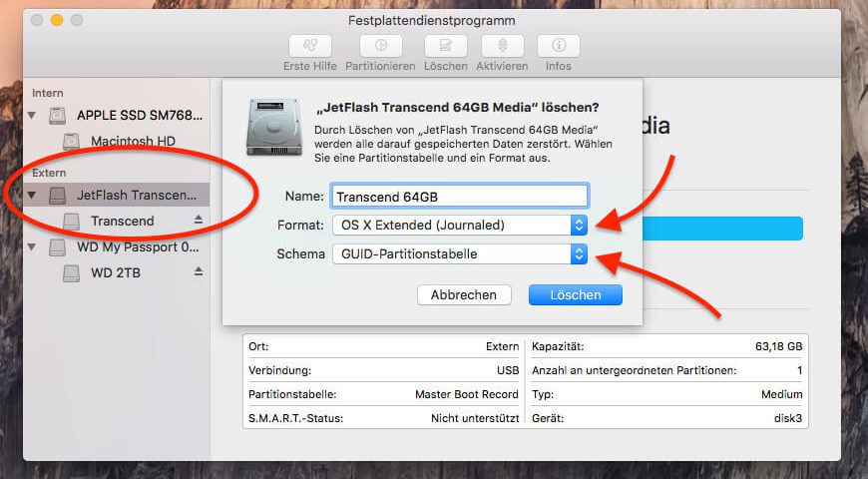Click the Master Boot Record value
The width and height of the screenshot is (868, 479).
[467, 394]
